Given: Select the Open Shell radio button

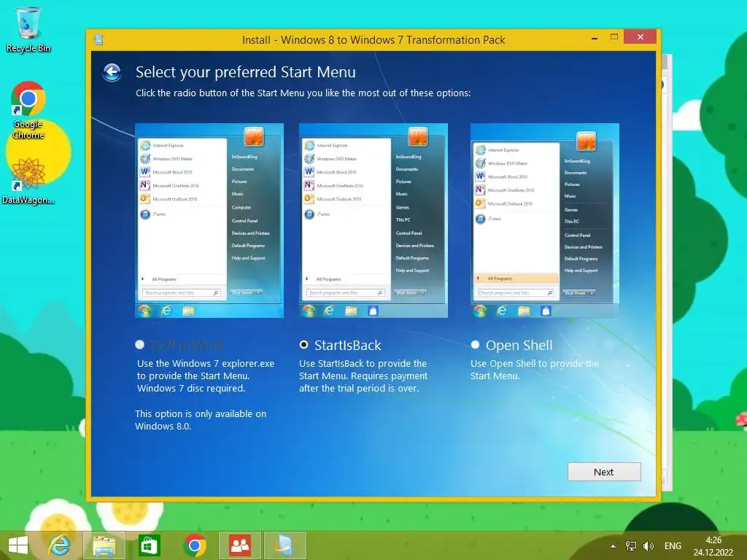Looking at the screenshot, I should point(475,345).
